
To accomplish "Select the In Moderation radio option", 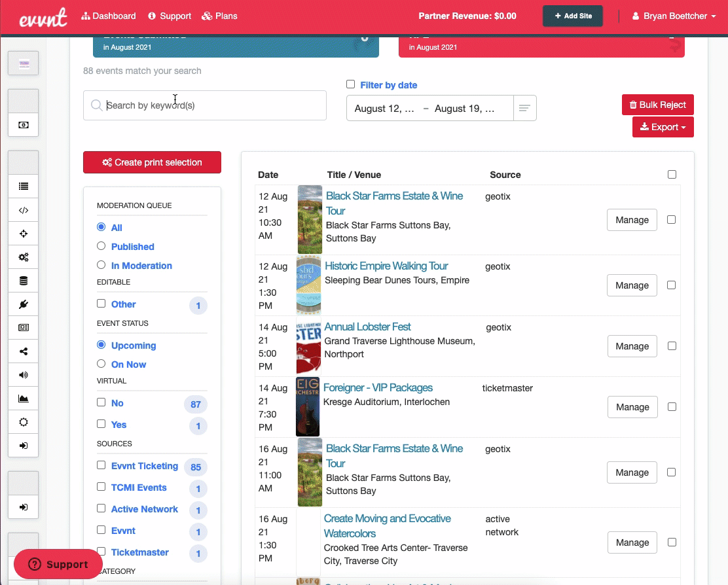I will tap(101, 265).
